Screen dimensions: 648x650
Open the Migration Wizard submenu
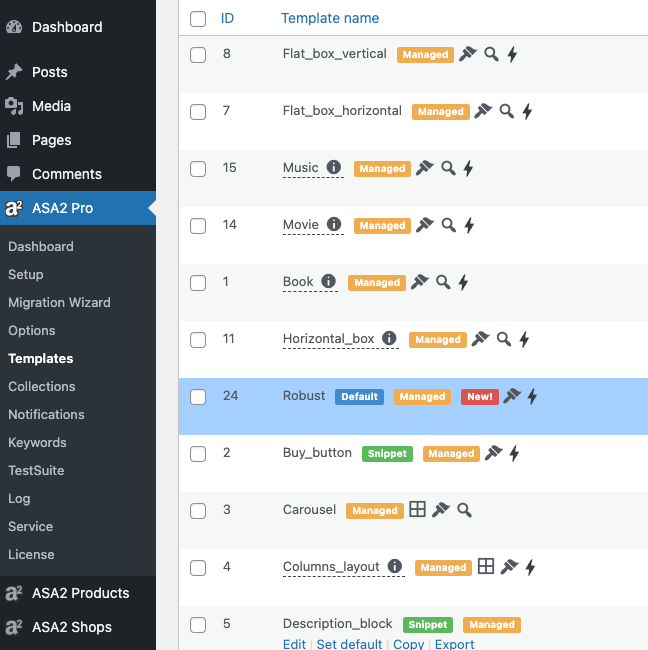(59, 303)
